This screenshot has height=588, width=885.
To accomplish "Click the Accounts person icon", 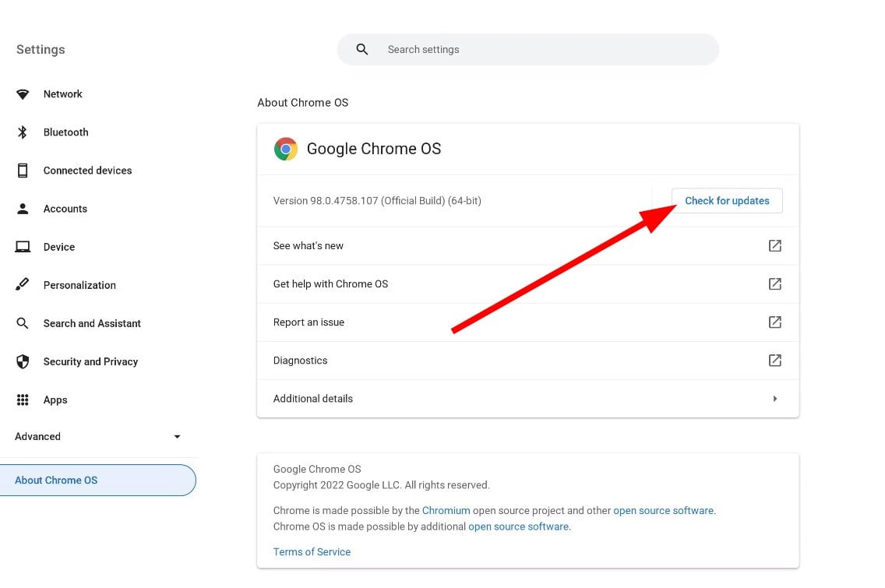I will 23,209.
